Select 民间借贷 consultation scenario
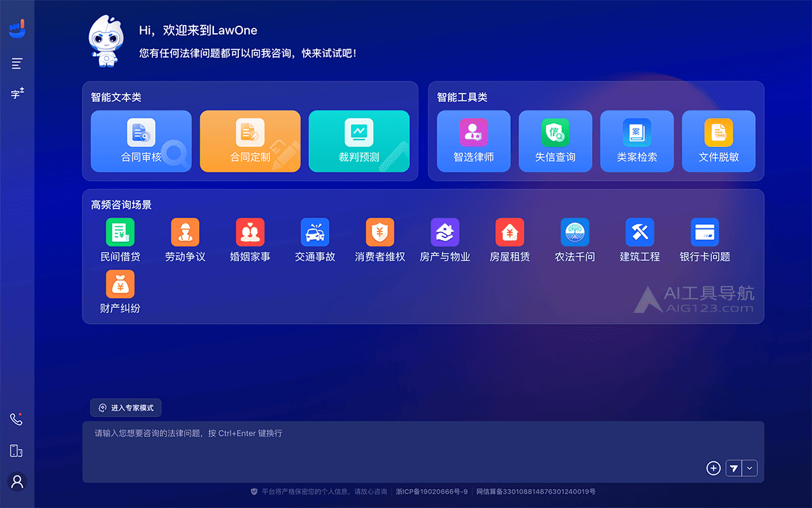This screenshot has width=812, height=508. [x=120, y=240]
